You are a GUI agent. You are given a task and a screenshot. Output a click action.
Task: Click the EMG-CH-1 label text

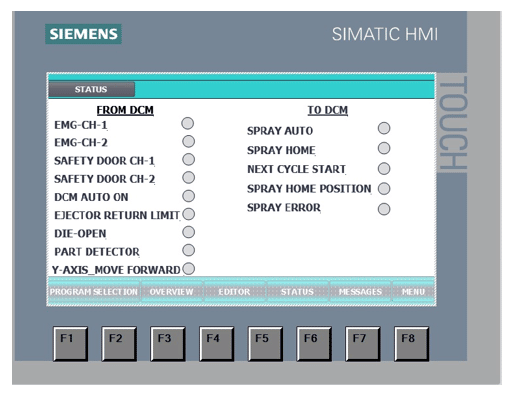pos(81,125)
